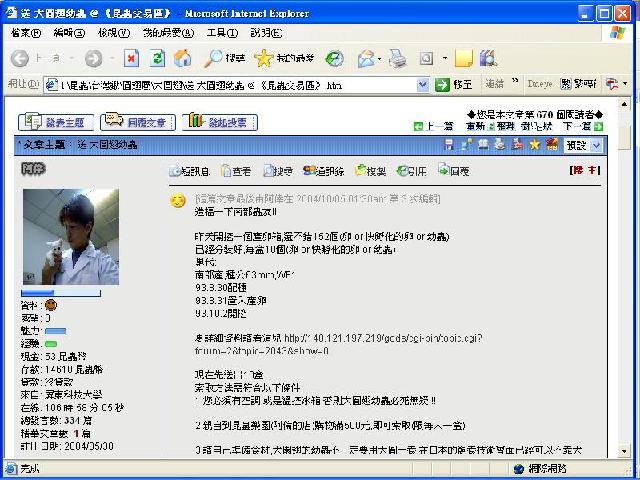The height and width of the screenshot is (480, 640).
Task: Click the smiley mood icon beside post
Action: (x=178, y=201)
